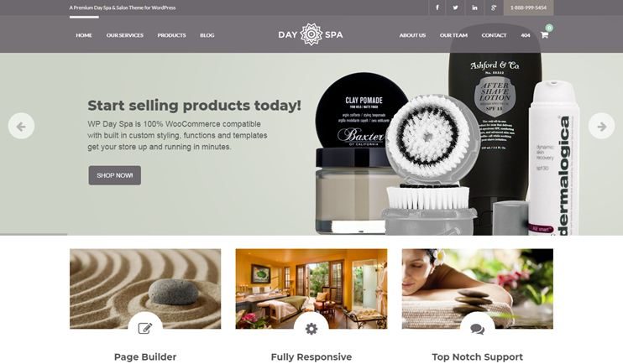This screenshot has height=364, width=623.
Task: Open the Contact page
Action: click(494, 35)
